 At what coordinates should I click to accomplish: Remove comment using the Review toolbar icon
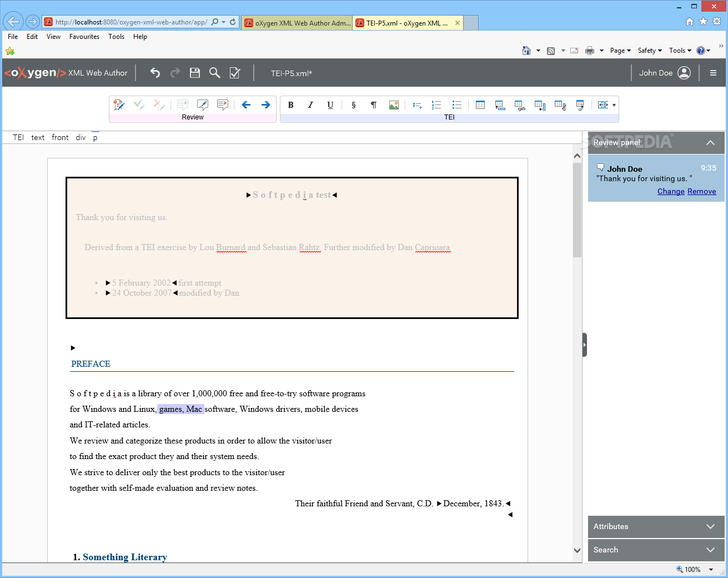pyautogui.click(x=223, y=104)
